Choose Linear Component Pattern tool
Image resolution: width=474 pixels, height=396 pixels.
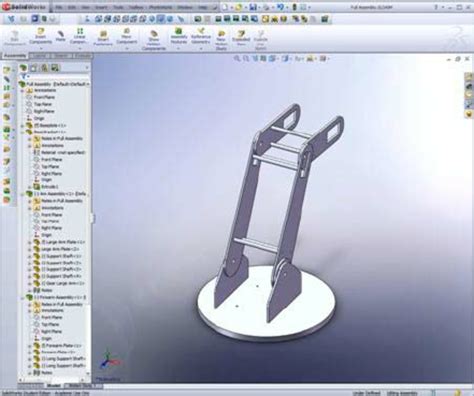point(79,36)
